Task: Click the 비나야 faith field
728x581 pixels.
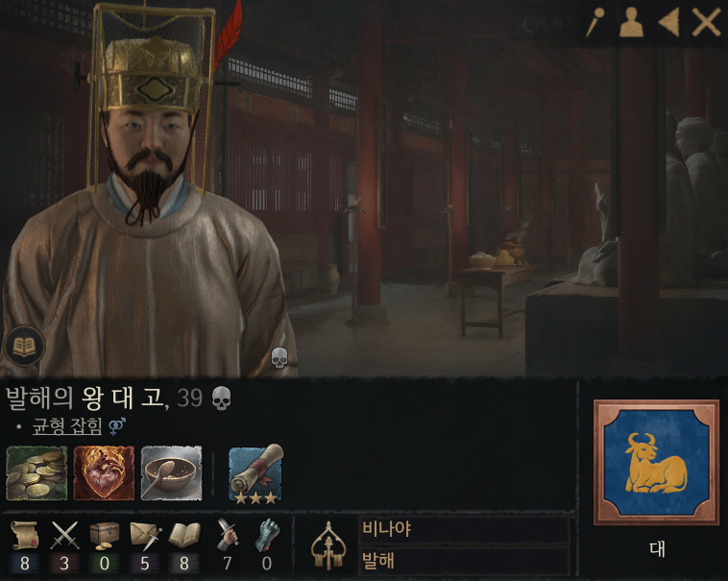Action: [x=464, y=529]
